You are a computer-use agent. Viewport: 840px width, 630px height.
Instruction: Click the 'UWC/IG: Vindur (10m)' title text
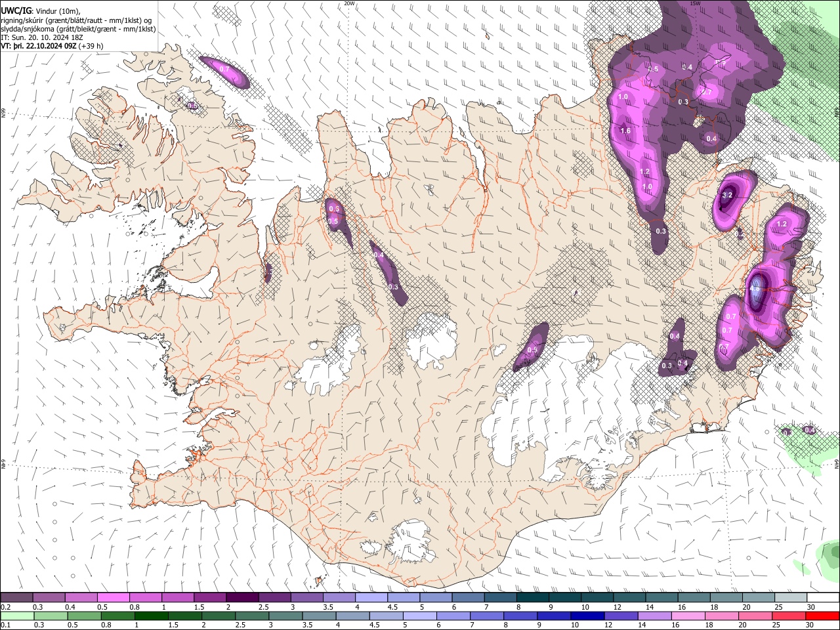pos(41,11)
